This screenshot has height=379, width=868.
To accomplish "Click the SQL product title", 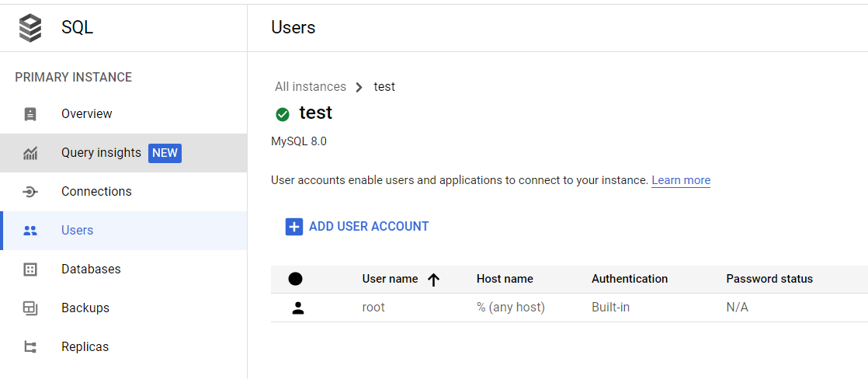I will [78, 27].
